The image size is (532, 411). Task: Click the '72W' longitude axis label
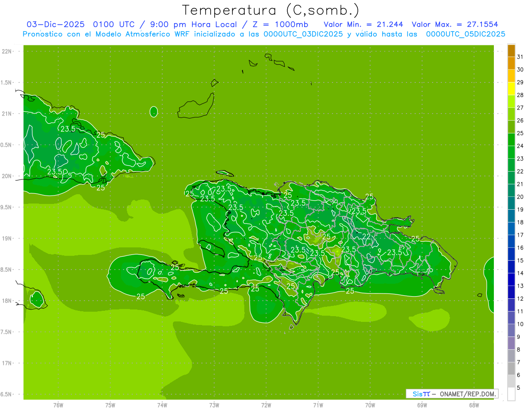(266, 405)
